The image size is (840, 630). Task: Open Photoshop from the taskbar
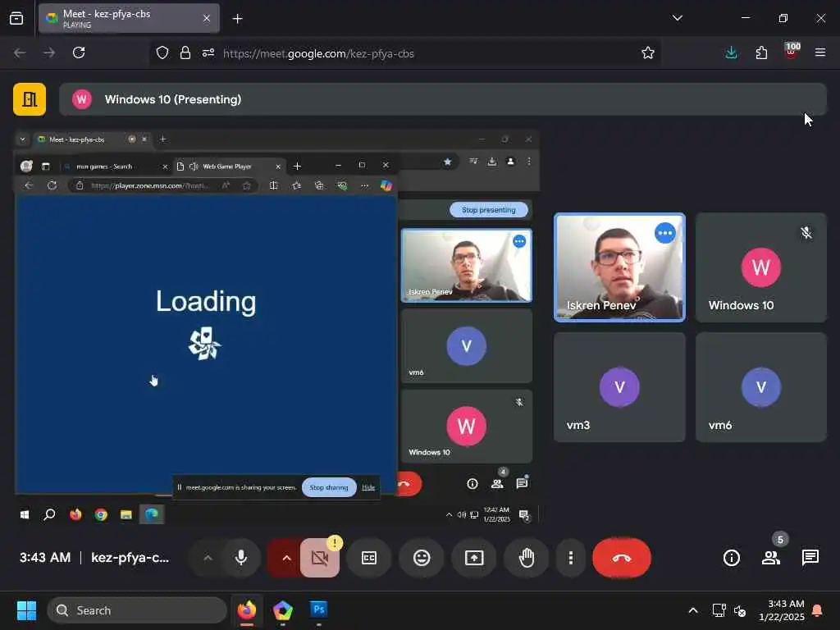319,610
